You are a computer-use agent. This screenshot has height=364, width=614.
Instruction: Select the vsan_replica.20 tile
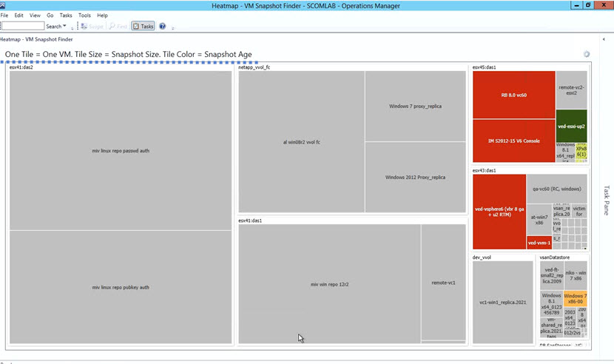coord(561,211)
